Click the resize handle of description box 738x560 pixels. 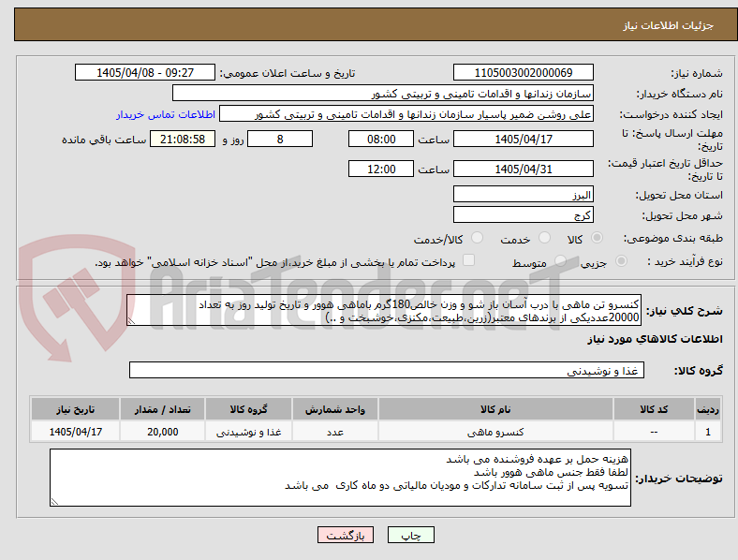coord(131,321)
